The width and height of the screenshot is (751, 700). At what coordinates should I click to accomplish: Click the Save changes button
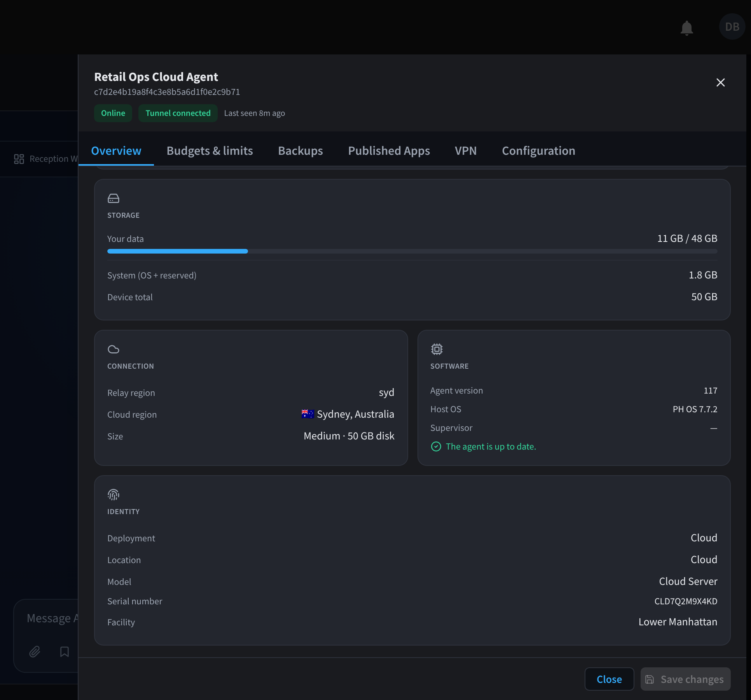tap(685, 679)
